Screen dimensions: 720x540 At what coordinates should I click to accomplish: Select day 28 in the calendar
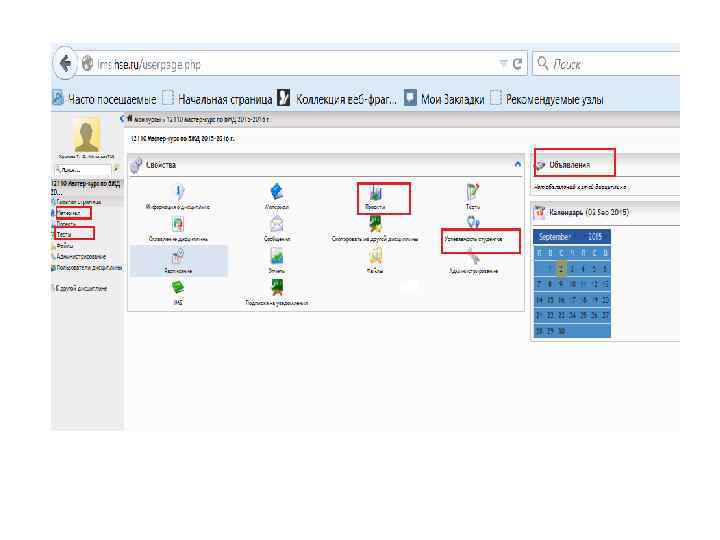(x=539, y=331)
